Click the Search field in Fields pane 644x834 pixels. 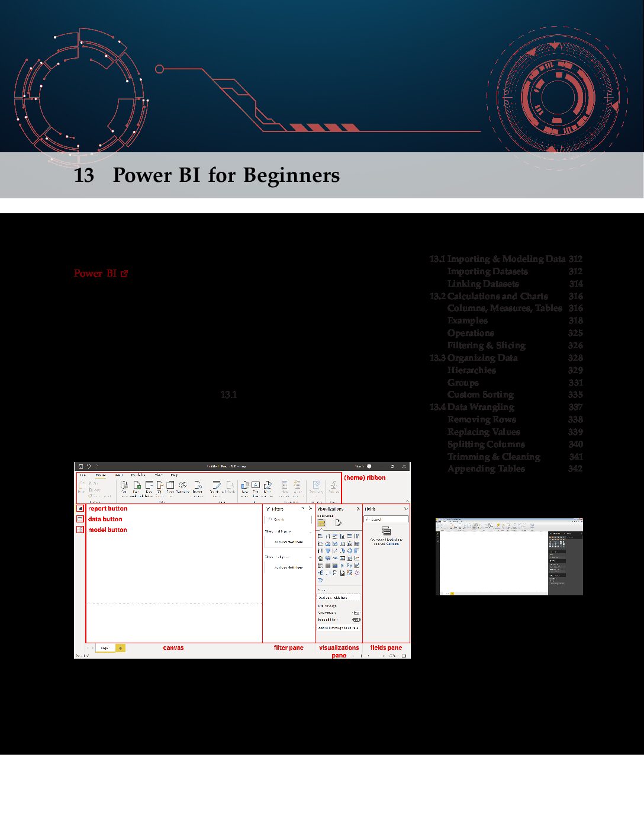click(386, 519)
